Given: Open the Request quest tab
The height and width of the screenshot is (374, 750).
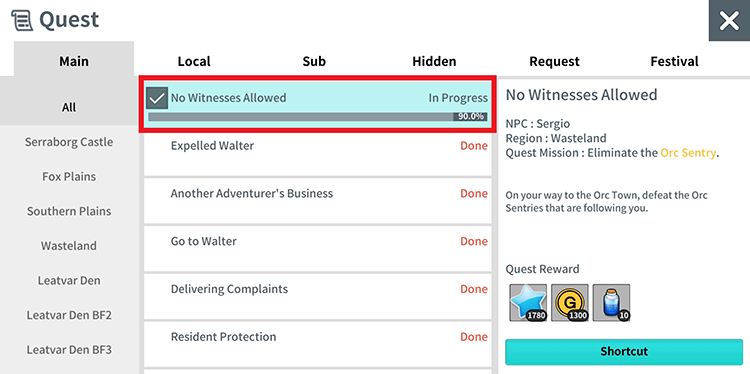Looking at the screenshot, I should [x=554, y=61].
